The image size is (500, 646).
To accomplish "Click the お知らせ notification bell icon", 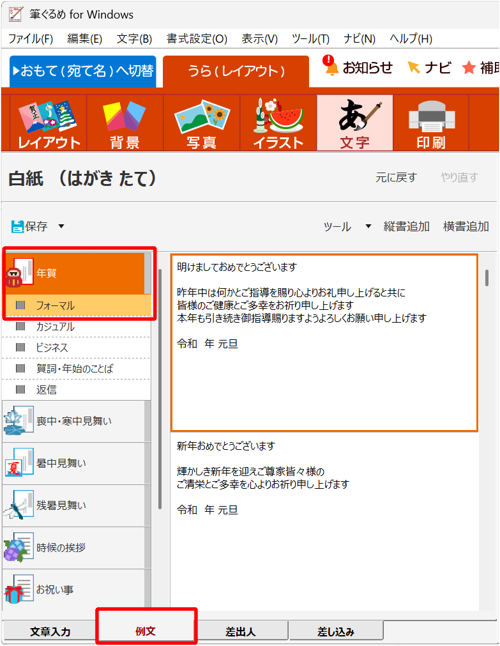I will point(330,66).
